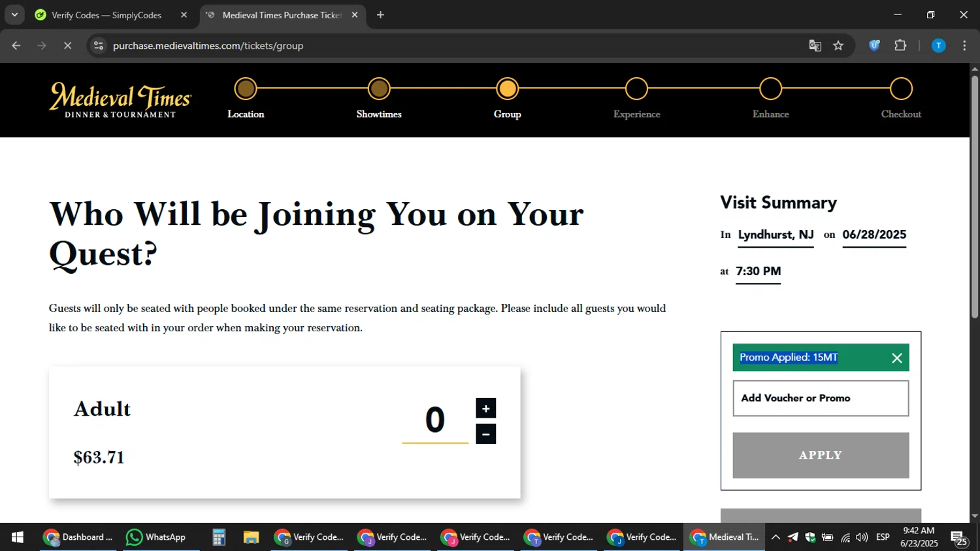This screenshot has height=551, width=980.
Task: Decrease Adult ticket count with minus
Action: tap(485, 434)
